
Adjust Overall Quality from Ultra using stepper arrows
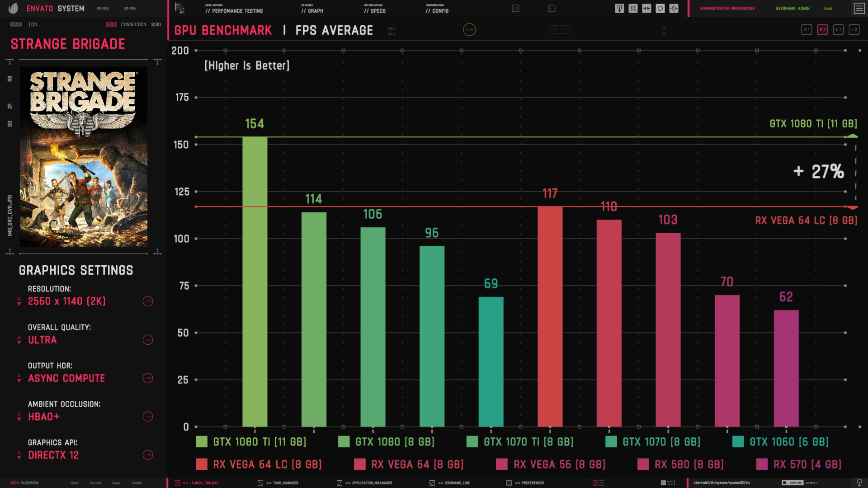click(x=19, y=340)
